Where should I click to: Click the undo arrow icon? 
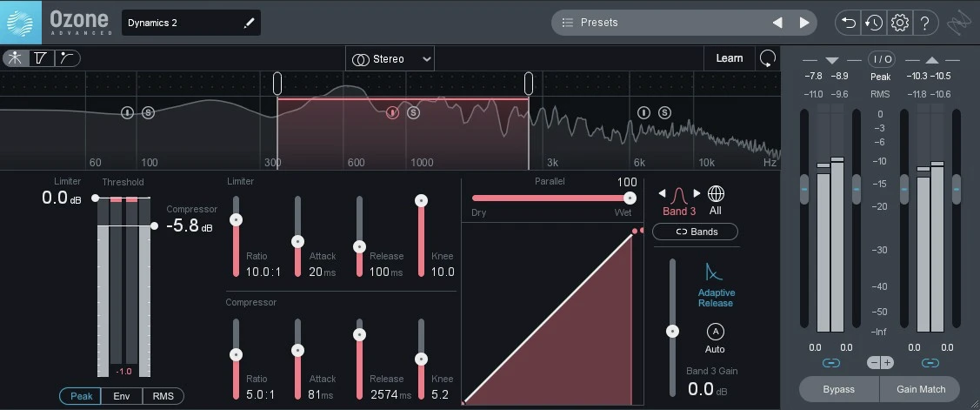tap(849, 23)
